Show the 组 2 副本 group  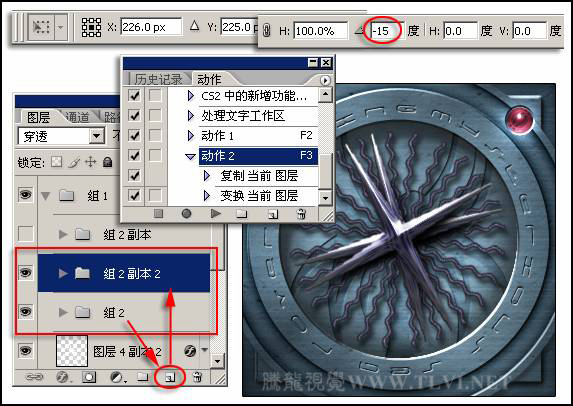coord(25,234)
